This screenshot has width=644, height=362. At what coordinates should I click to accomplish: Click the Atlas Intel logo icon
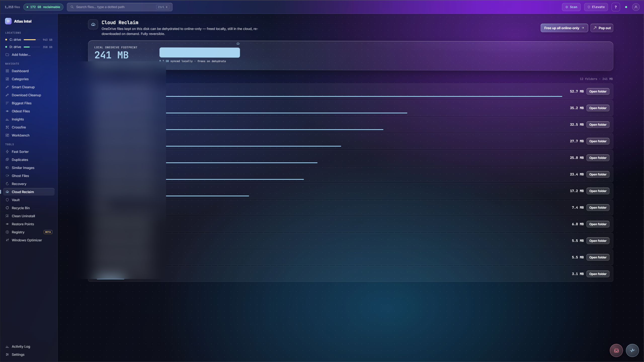(8, 21)
